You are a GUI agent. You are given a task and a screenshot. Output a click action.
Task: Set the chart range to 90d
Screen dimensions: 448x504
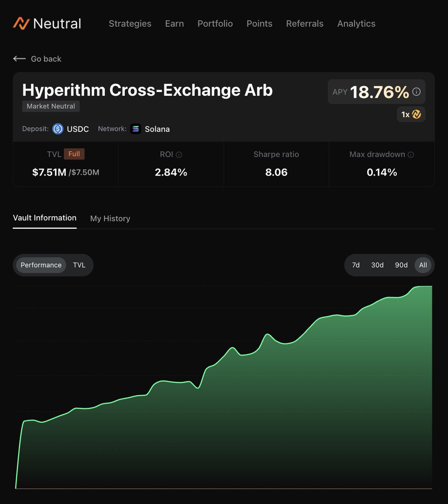401,265
